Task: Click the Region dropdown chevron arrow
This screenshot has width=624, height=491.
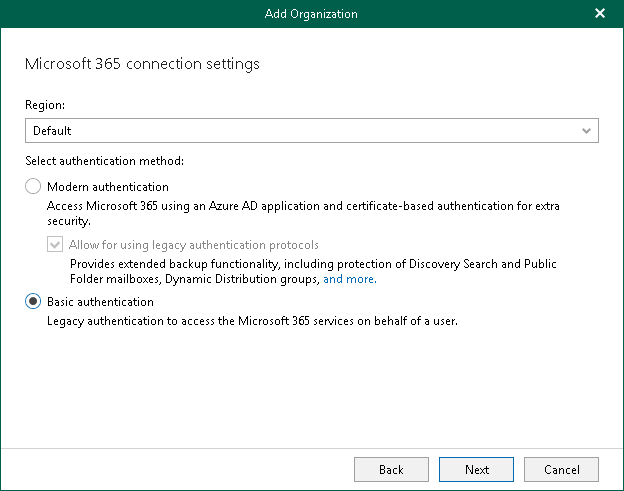Action: [x=586, y=131]
